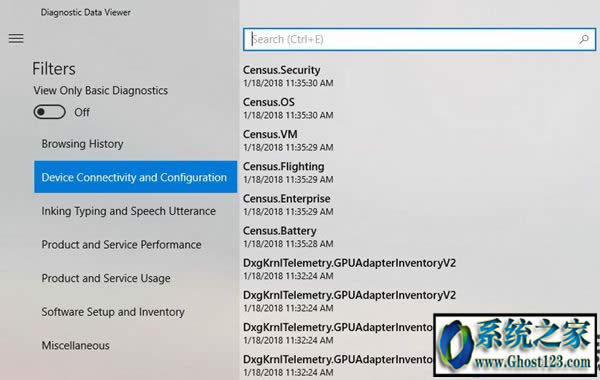This screenshot has height=380, width=600.
Task: Select Product and Service Usage filter
Action: pyautogui.click(x=106, y=278)
